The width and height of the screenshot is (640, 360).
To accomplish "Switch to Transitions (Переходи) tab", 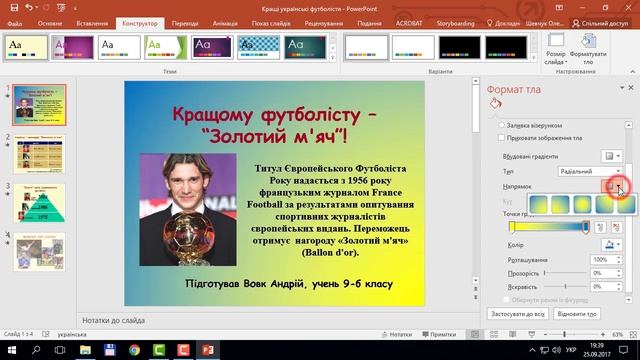I will (x=185, y=23).
